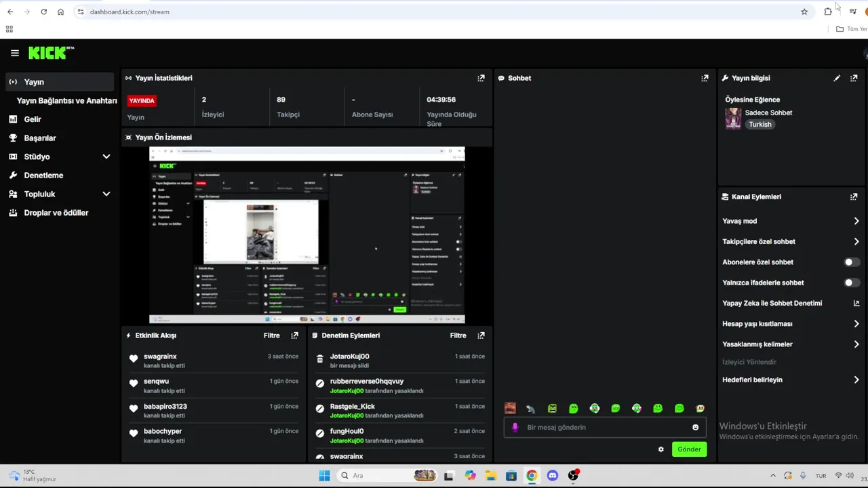Viewport: 868px width, 488px height.
Task: Click the Turkish language tag
Action: (x=760, y=125)
